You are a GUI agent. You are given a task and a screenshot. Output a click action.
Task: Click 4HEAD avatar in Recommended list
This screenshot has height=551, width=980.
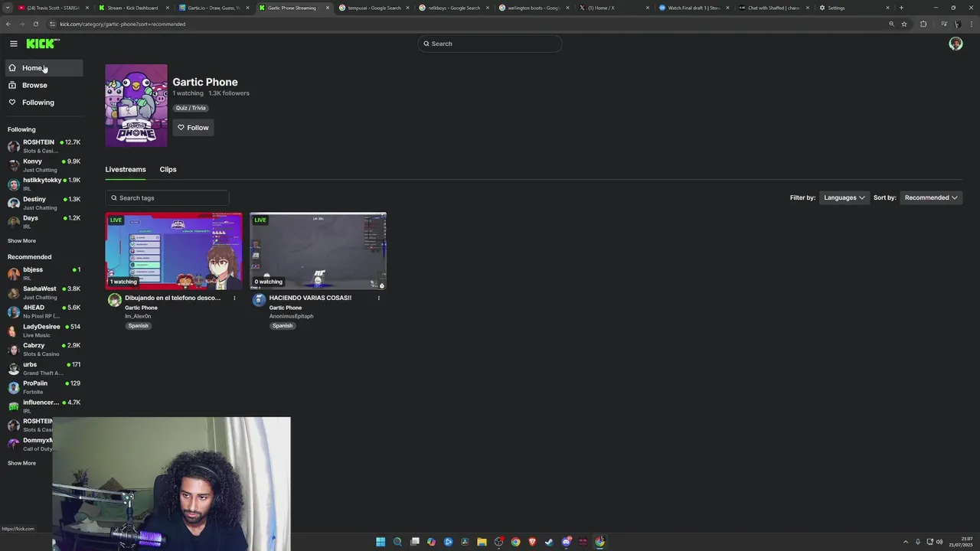pyautogui.click(x=14, y=311)
